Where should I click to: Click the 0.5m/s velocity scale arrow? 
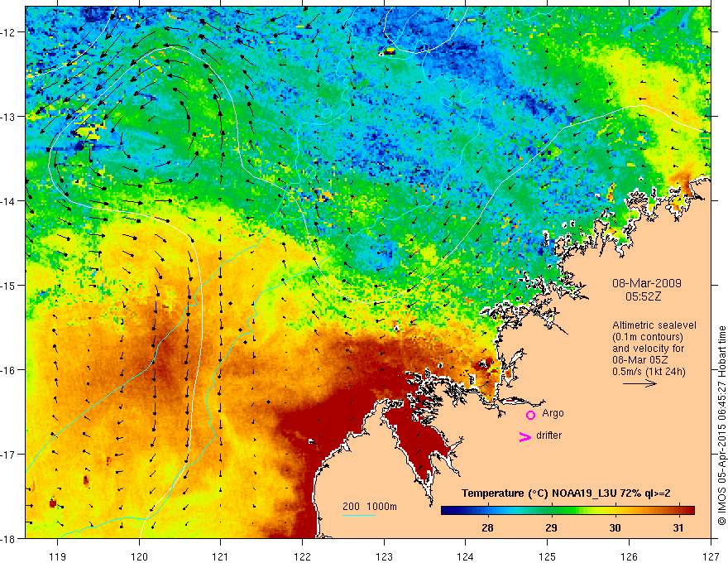639,383
